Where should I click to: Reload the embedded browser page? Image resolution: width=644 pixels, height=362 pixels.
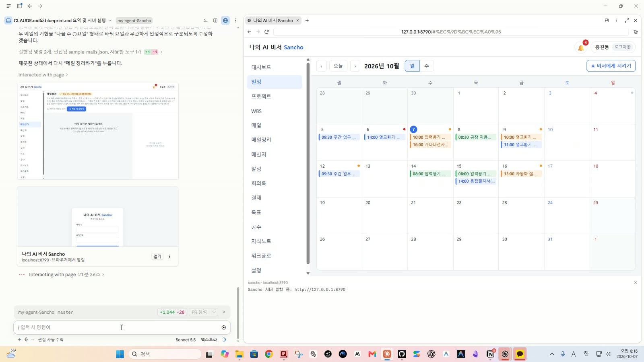(x=266, y=32)
